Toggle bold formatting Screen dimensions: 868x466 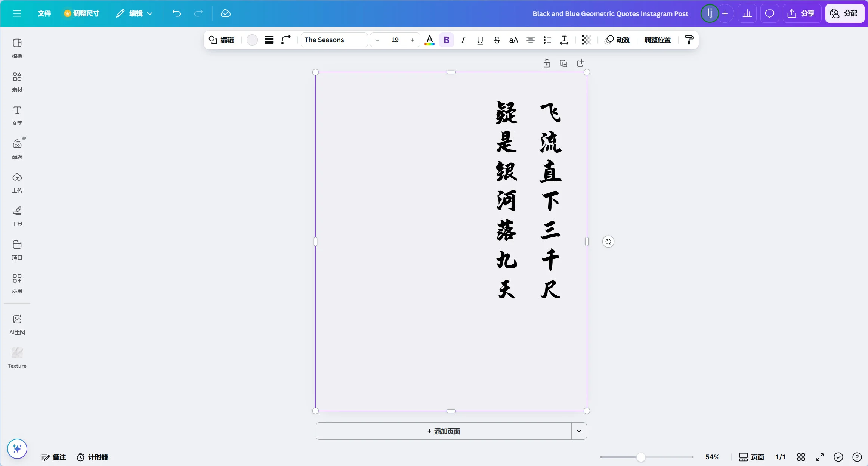pyautogui.click(x=447, y=40)
